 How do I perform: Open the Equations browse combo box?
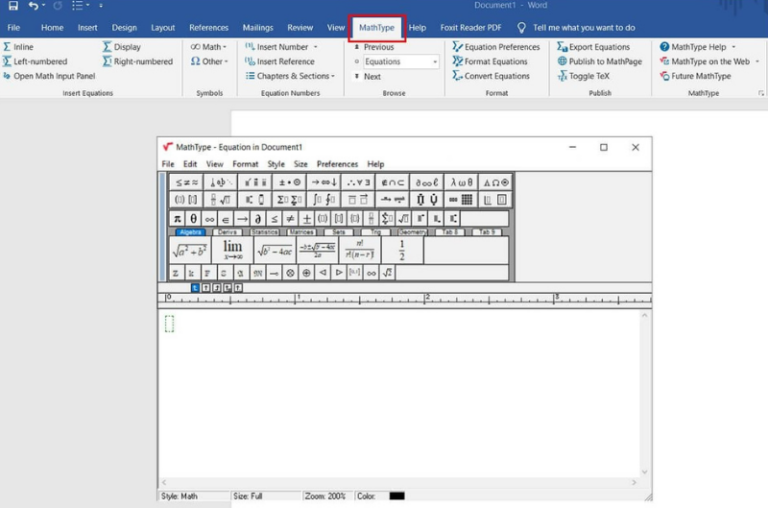pyautogui.click(x=401, y=62)
